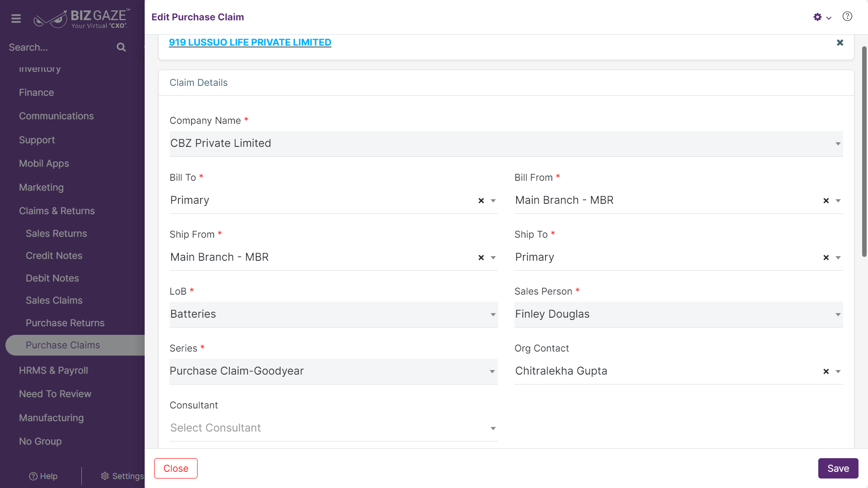Open the hamburger menu icon
Image resolution: width=868 pixels, height=488 pixels.
coord(16,19)
